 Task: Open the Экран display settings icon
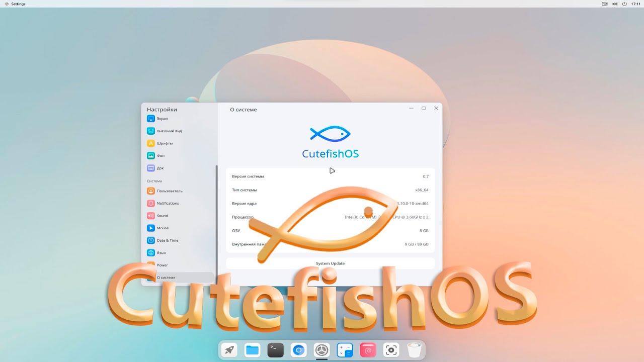click(150, 119)
